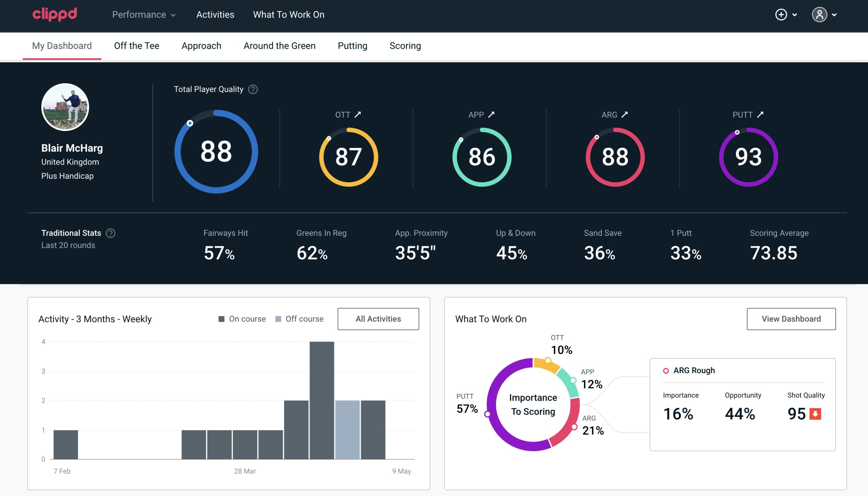Viewport: 868px width, 496px height.
Task: Select the ARG Rough importance indicator
Action: point(679,412)
